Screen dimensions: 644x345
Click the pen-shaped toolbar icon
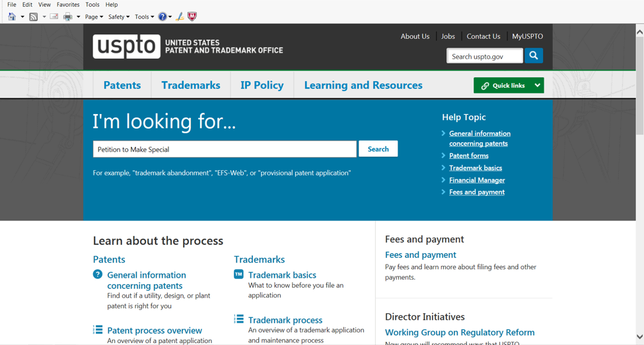[x=180, y=16]
